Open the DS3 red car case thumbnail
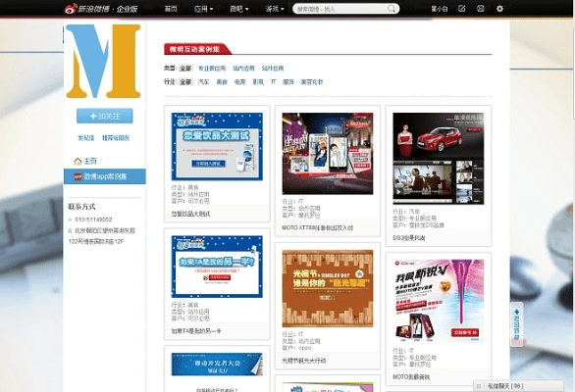575x392 pixels. 439,158
